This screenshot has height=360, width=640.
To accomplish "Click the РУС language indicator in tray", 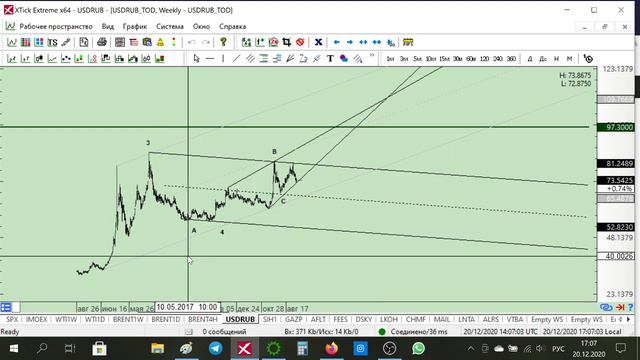I will click(x=558, y=349).
